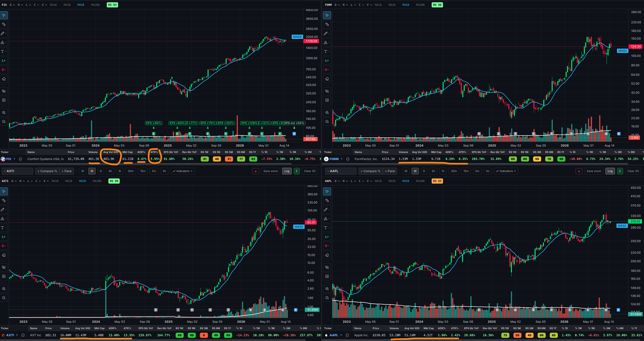The height and width of the screenshot is (341, 644).
Task: Click the S− short tool in AXTI chart
Action: point(4,246)
